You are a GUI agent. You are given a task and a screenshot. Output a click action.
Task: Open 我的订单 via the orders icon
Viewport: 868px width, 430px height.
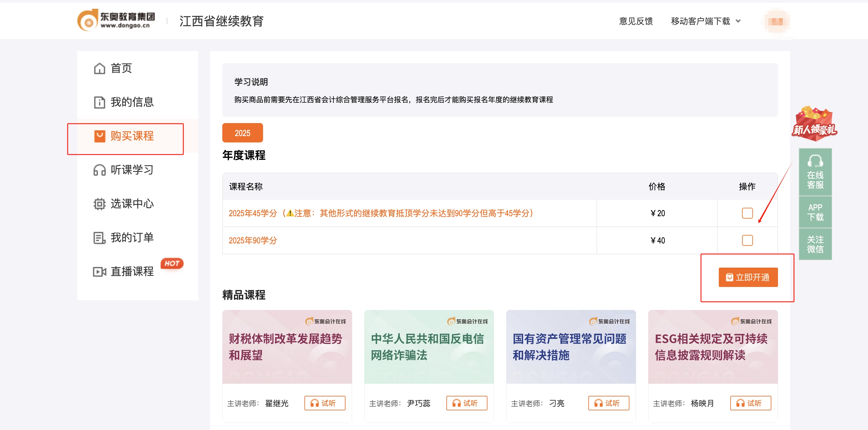click(99, 237)
